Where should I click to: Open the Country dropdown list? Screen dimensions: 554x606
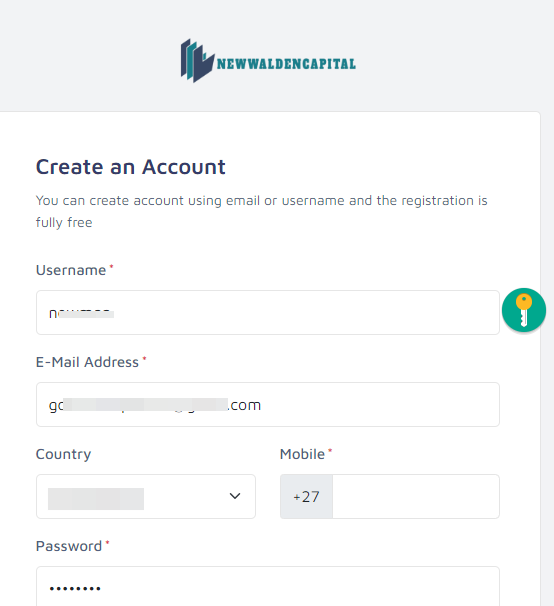[146, 497]
